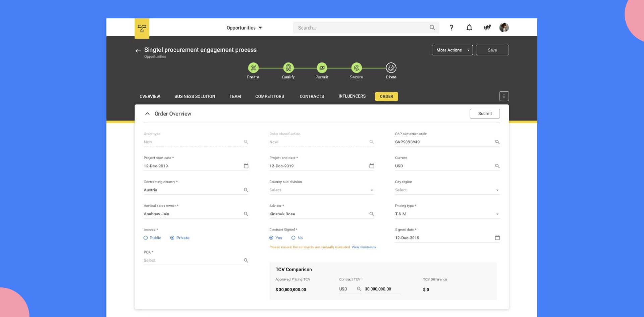This screenshot has height=317, width=644.
Task: Open the three-dot menu beside tabs
Action: pos(504,96)
